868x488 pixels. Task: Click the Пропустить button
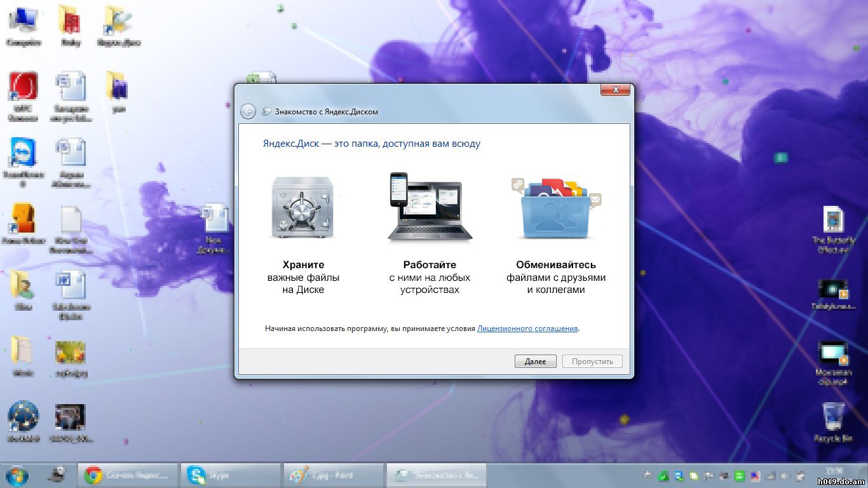point(592,362)
